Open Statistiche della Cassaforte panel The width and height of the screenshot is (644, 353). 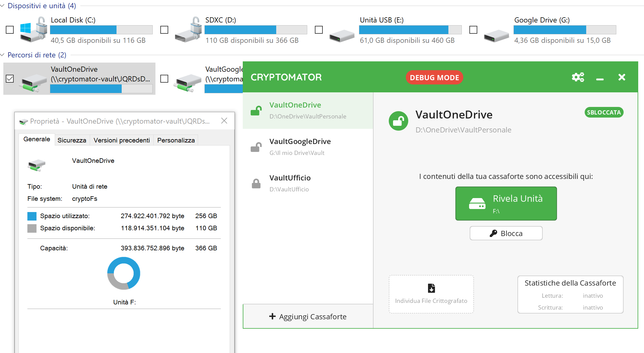(570, 294)
